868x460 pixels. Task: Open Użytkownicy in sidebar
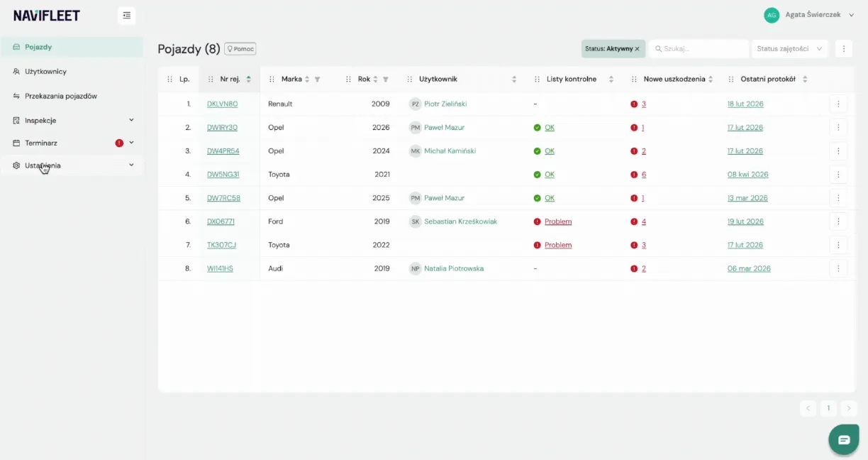click(x=72, y=72)
